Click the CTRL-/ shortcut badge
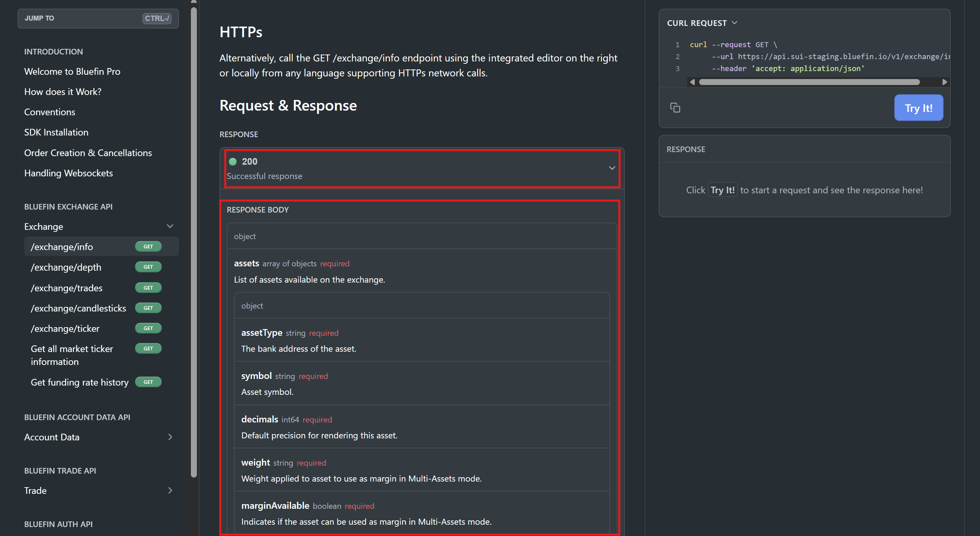This screenshot has height=536, width=980. [157, 18]
